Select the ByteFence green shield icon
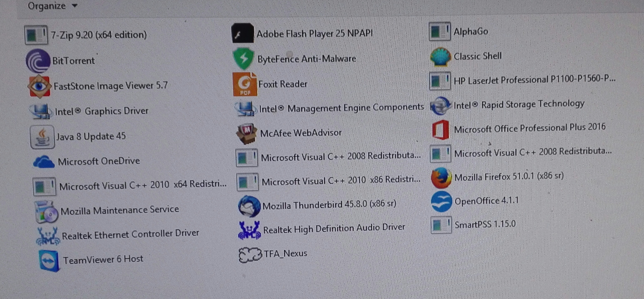 pyautogui.click(x=243, y=59)
